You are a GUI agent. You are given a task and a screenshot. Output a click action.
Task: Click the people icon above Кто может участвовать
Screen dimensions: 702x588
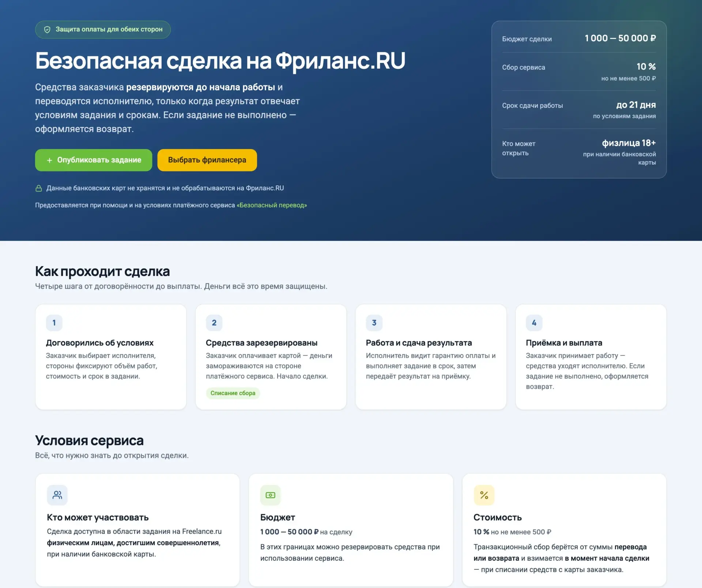[x=57, y=495]
